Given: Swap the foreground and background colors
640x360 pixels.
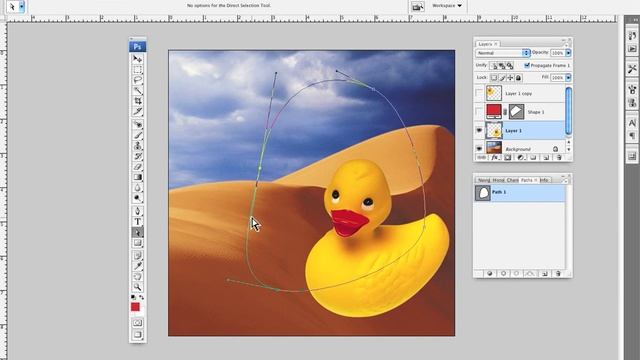Looking at the screenshot, I should tap(142, 297).
